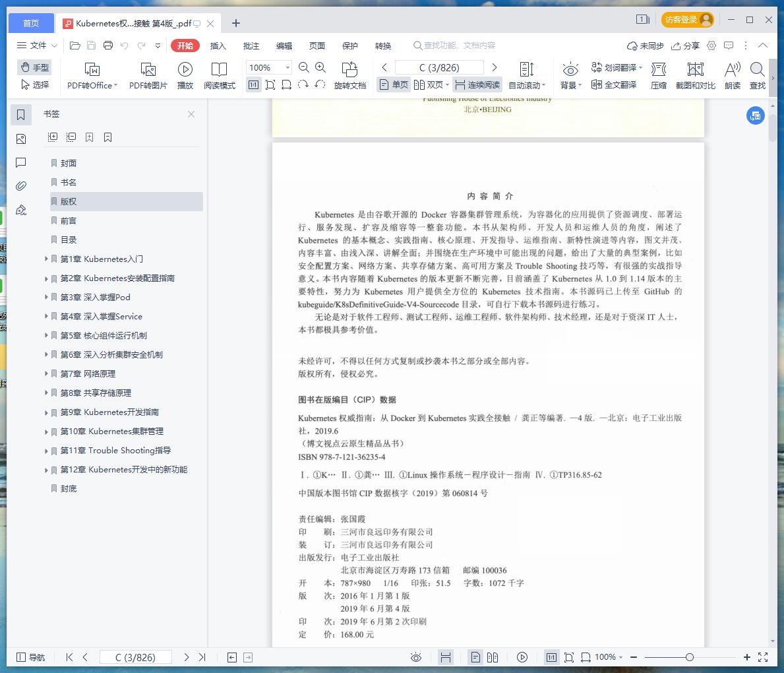The width and height of the screenshot is (784, 673).
Task: Click the save icon in quick access
Action: [x=92, y=46]
